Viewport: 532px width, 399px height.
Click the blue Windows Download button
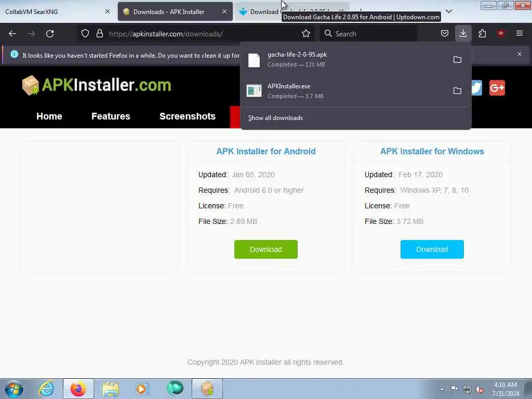pyautogui.click(x=432, y=249)
